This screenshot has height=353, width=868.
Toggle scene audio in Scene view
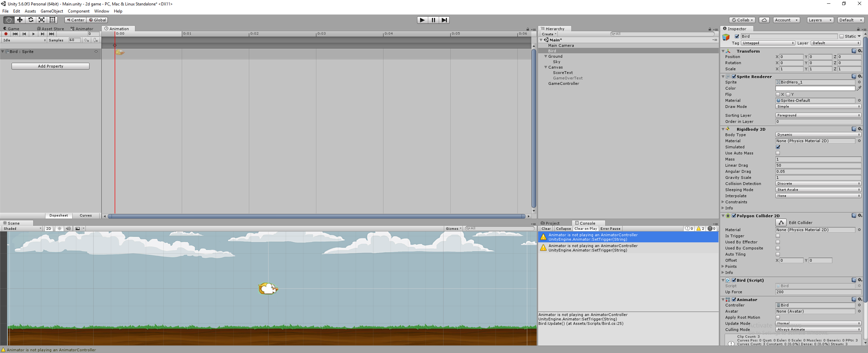[x=68, y=229]
